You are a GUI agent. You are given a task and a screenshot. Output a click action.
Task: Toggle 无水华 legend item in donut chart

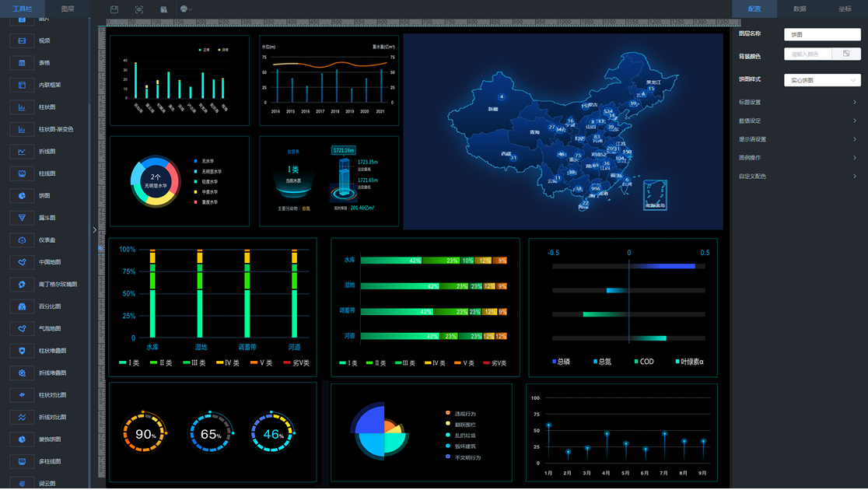(204, 161)
